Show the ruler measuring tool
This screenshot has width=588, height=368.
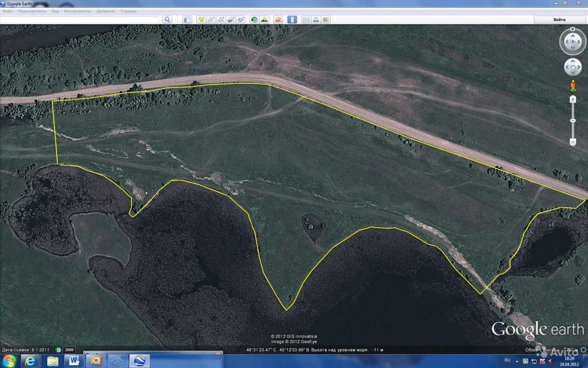(x=292, y=19)
